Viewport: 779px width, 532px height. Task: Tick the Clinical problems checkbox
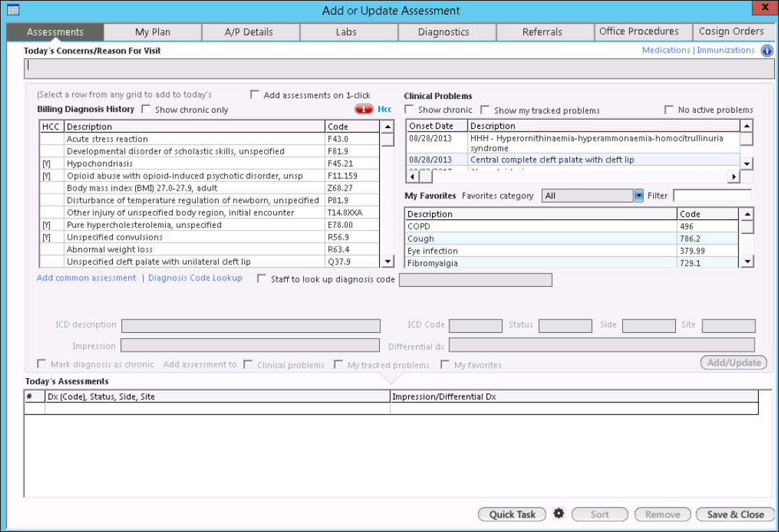point(248,365)
